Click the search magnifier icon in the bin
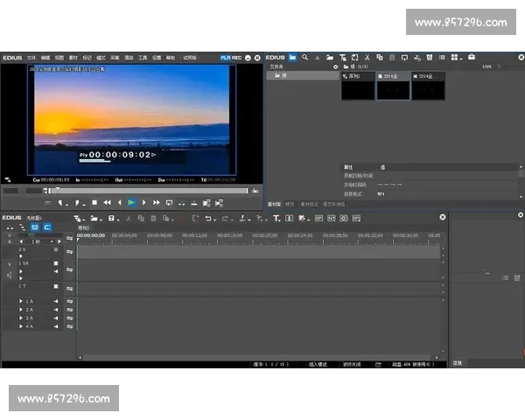Screen dimensions: 525x420 tap(303, 57)
